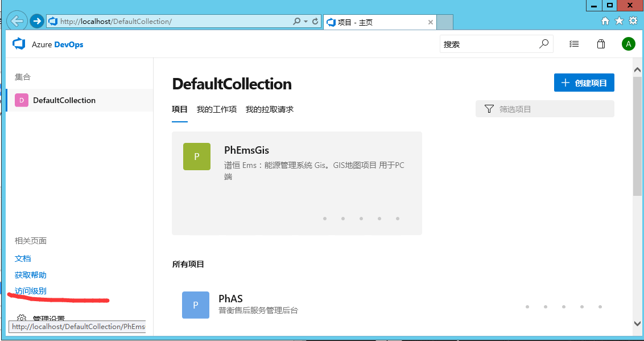Viewport: 644px width, 341px height.
Task: Open the work items list icon in header
Action: (574, 44)
